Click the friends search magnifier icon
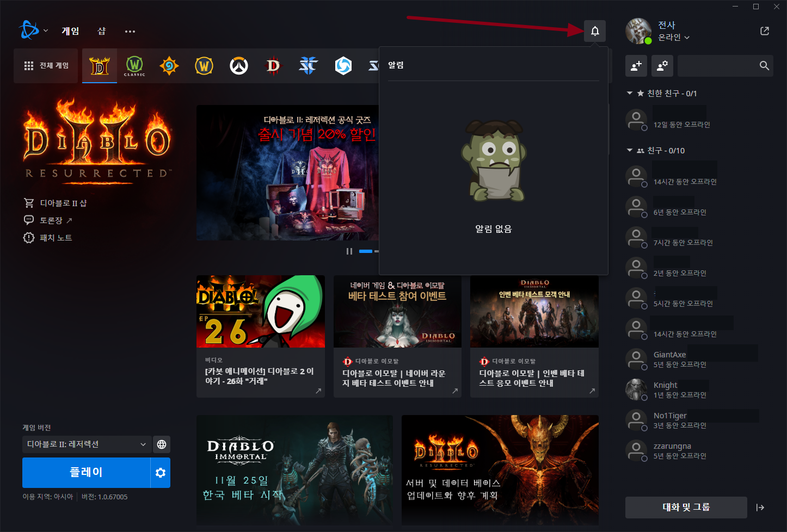The image size is (787, 532). [764, 66]
